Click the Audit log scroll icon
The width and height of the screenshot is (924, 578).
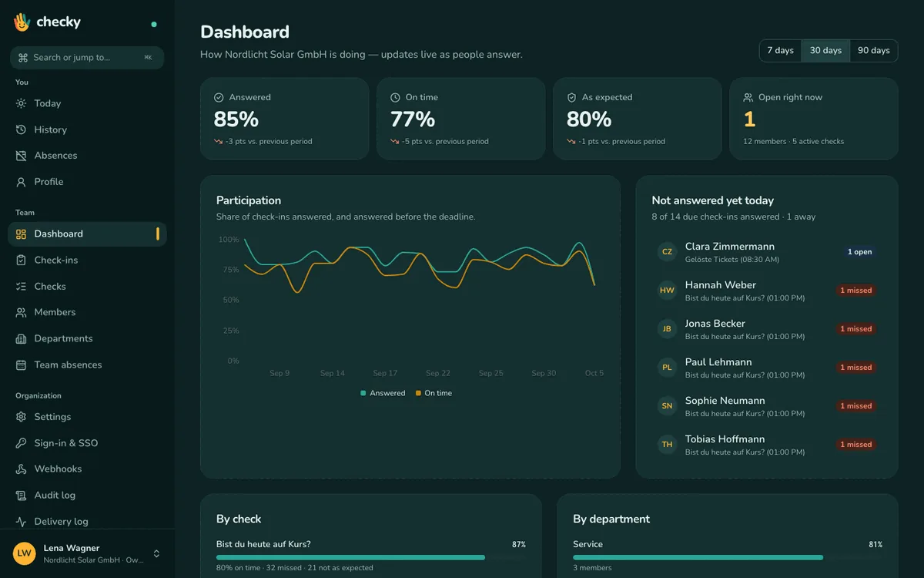(x=21, y=495)
